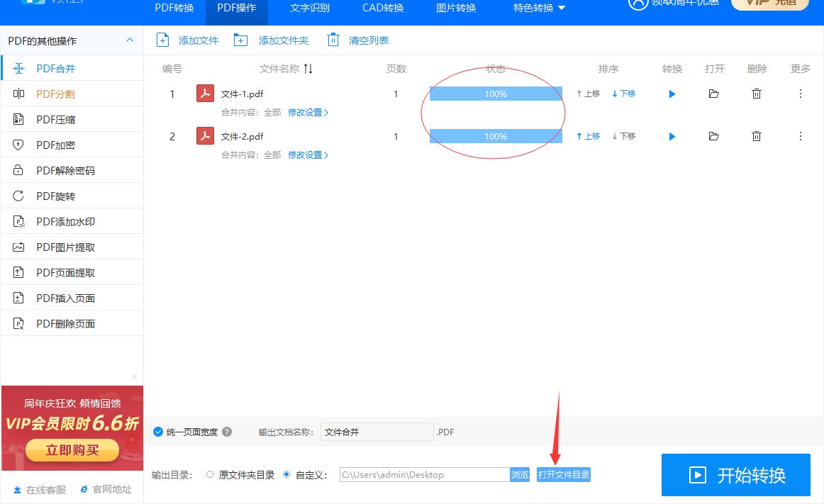Select the PDF分割 sidebar item
Screen dimensions: 824x504
point(72,94)
